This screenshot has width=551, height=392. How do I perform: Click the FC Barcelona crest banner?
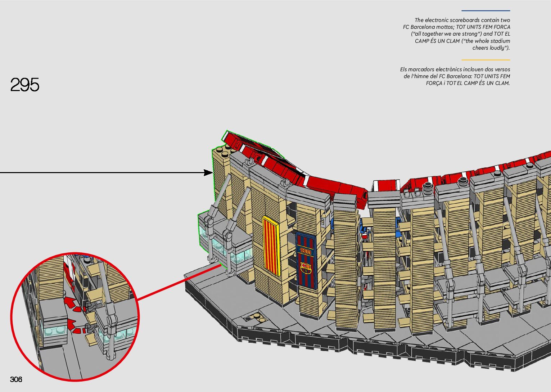(x=306, y=260)
